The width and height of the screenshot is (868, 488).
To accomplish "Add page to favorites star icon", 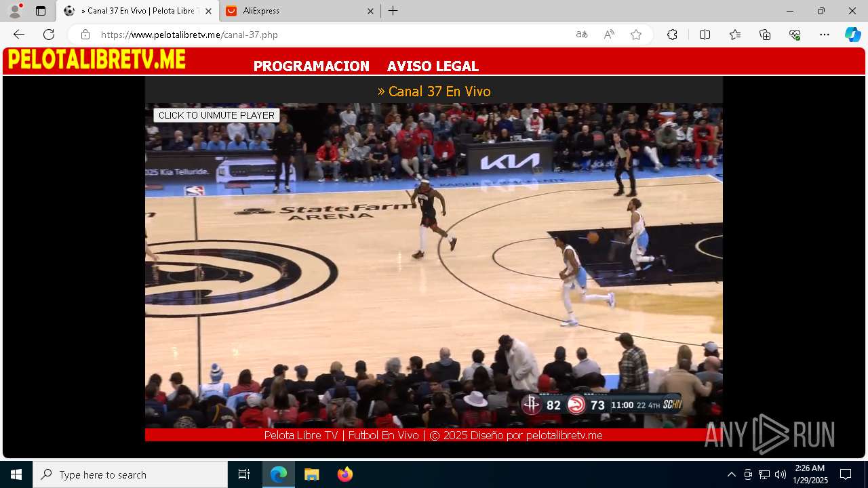I will (x=636, y=35).
